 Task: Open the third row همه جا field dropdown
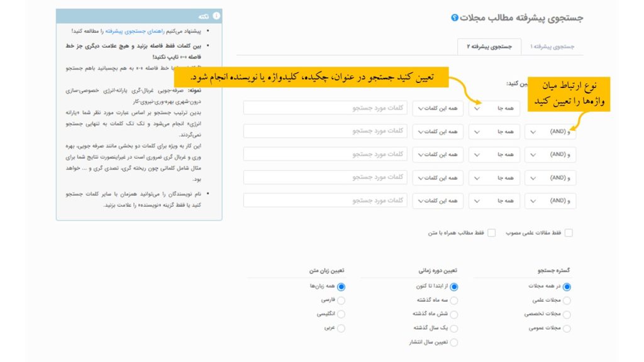tap(494, 155)
